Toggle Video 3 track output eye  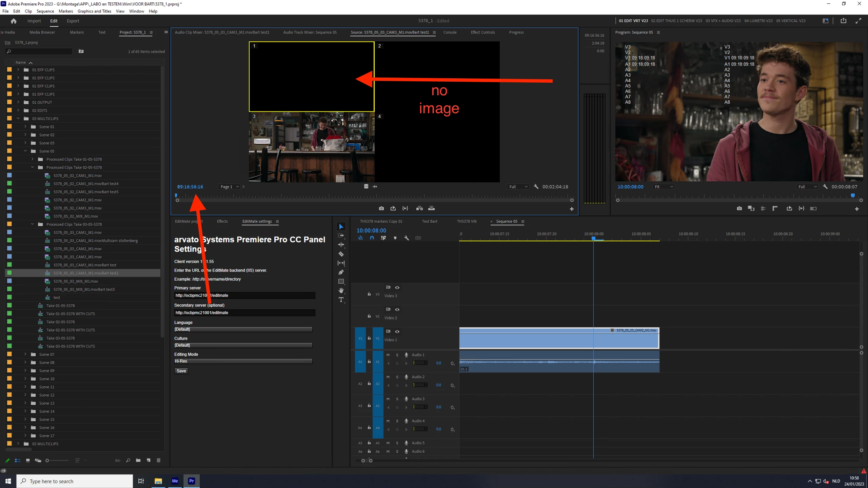point(397,287)
